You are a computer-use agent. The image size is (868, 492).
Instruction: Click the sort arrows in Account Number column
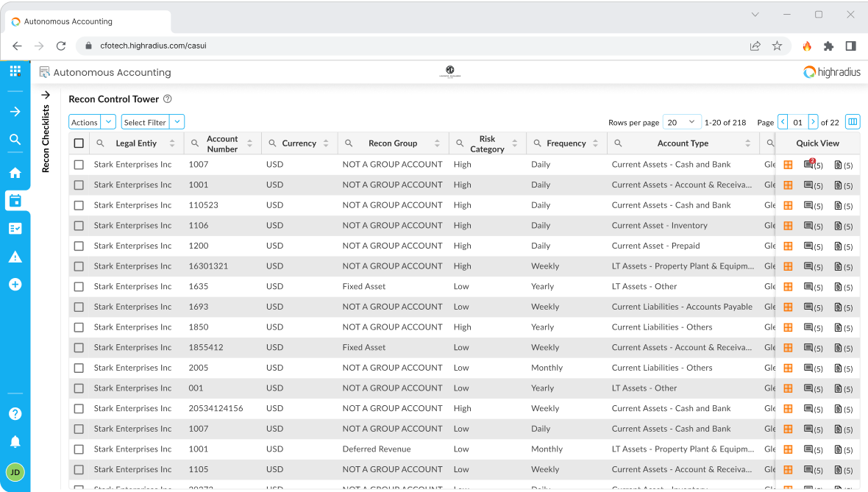pos(249,143)
